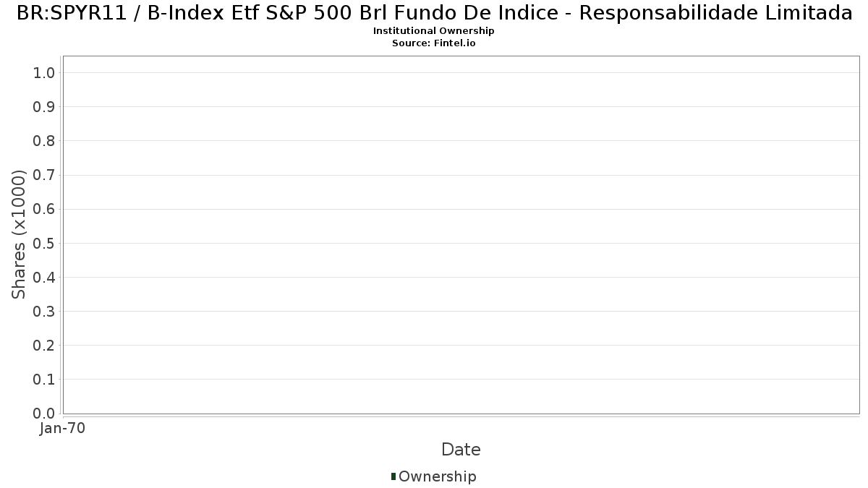This screenshot has width=868, height=488.
Task: Click the Source: Fintel.io text
Action: [434, 43]
